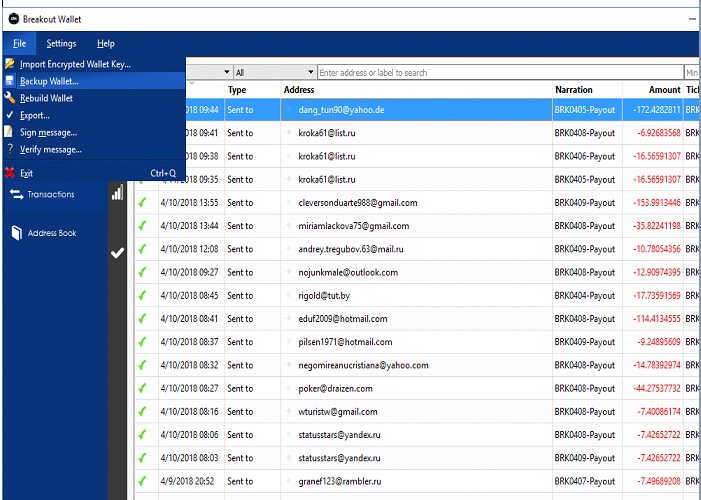Click narration BRK0407-Payout
The image size is (701, 500).
(x=585, y=482)
